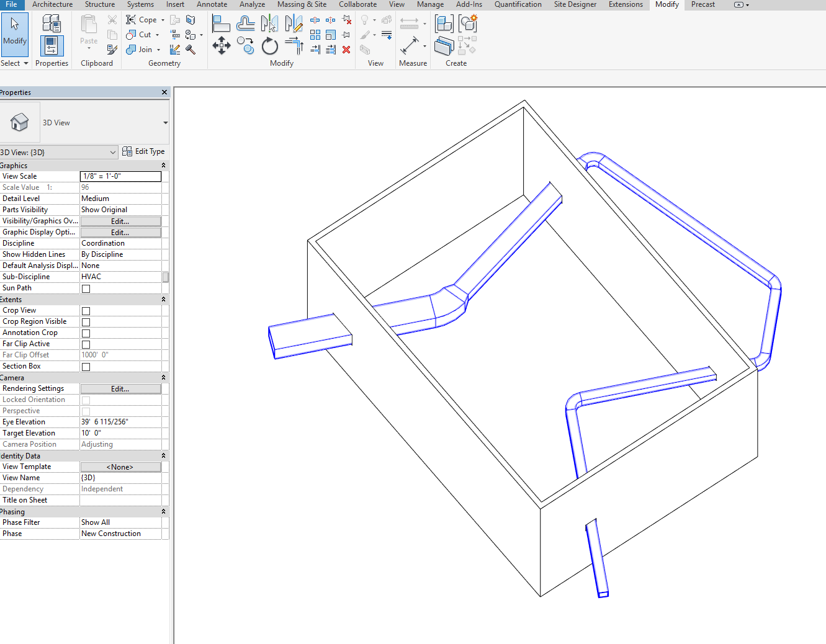Enable the Sun Path option
Image resolution: width=826 pixels, height=644 pixels.
(85, 288)
